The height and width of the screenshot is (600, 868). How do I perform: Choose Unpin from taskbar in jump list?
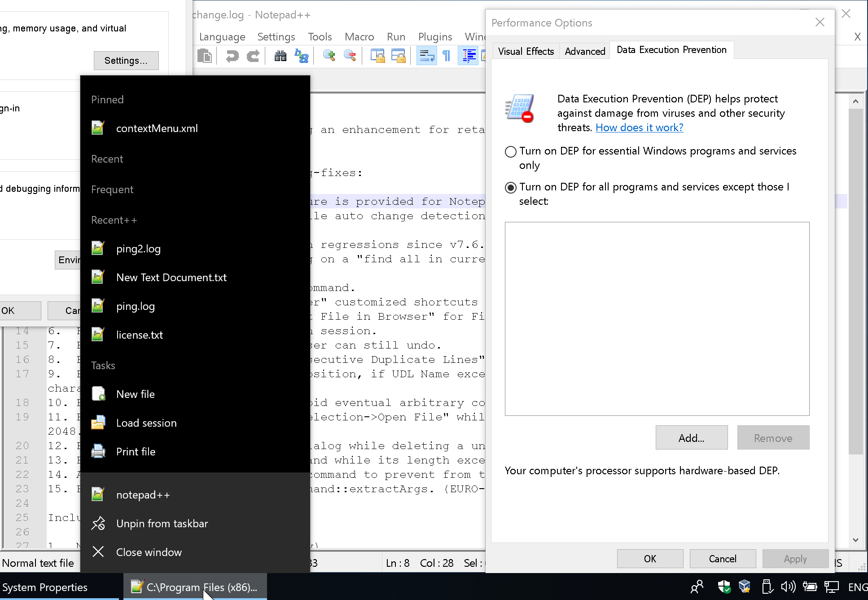point(162,524)
